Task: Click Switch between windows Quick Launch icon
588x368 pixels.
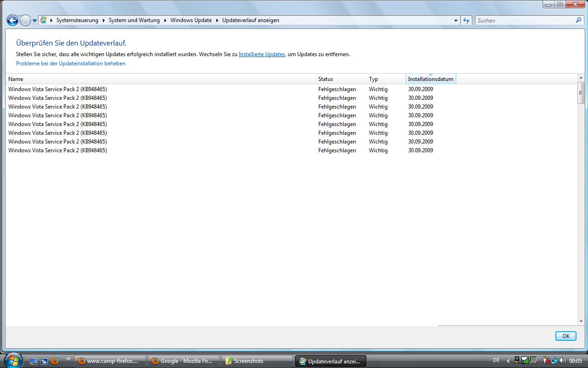Action: (x=44, y=361)
